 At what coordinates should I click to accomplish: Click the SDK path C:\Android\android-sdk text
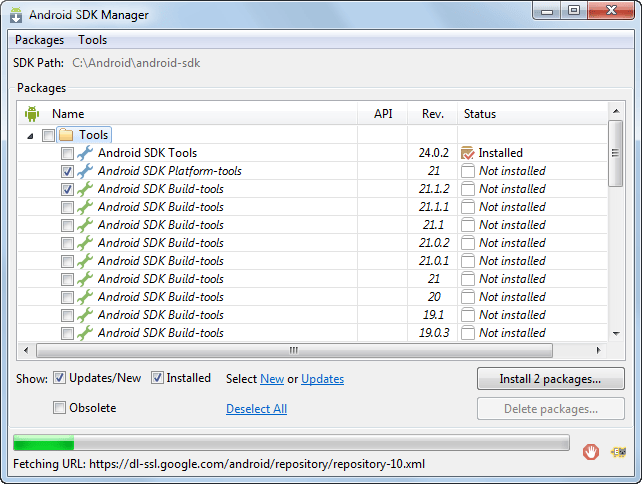pyautogui.click(x=136, y=63)
